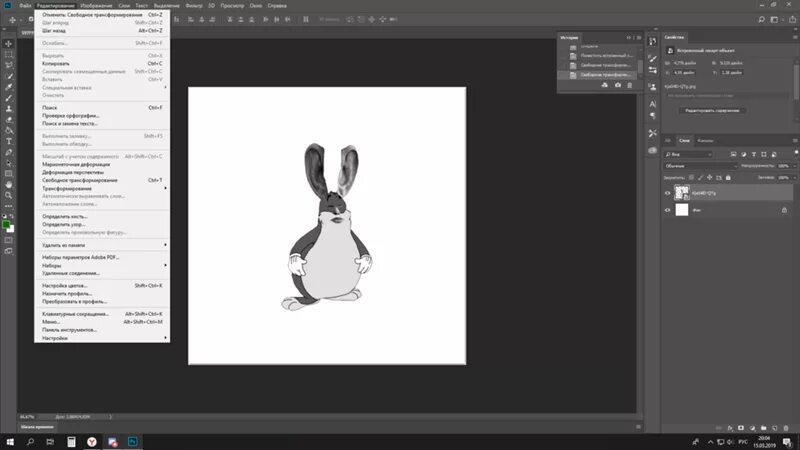Expand the Настройки submenu
Image resolution: width=800 pixels, height=450 pixels.
point(102,338)
